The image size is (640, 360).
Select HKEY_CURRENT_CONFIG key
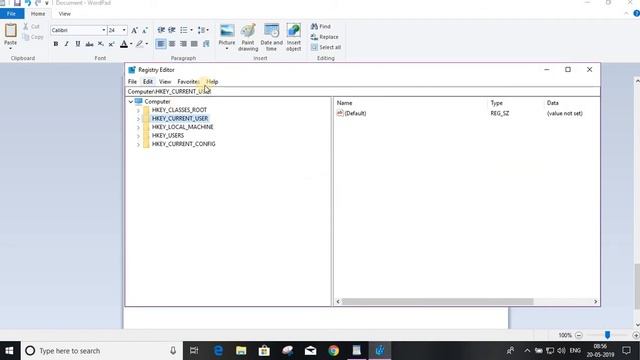[x=183, y=144]
